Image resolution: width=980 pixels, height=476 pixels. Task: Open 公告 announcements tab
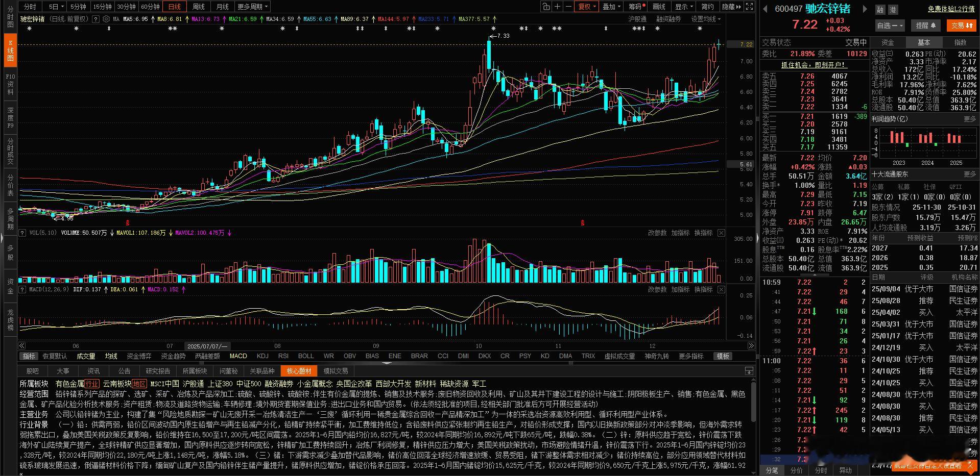pyautogui.click(x=124, y=371)
